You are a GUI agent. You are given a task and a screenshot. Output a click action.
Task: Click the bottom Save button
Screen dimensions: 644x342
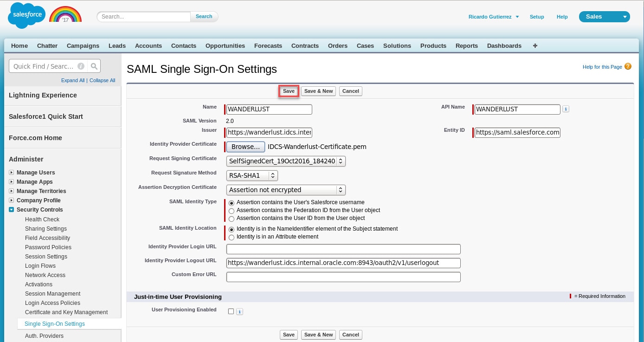coord(289,335)
